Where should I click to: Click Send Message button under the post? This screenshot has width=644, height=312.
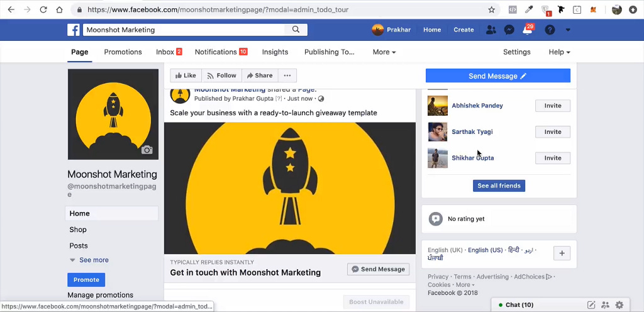click(x=378, y=269)
